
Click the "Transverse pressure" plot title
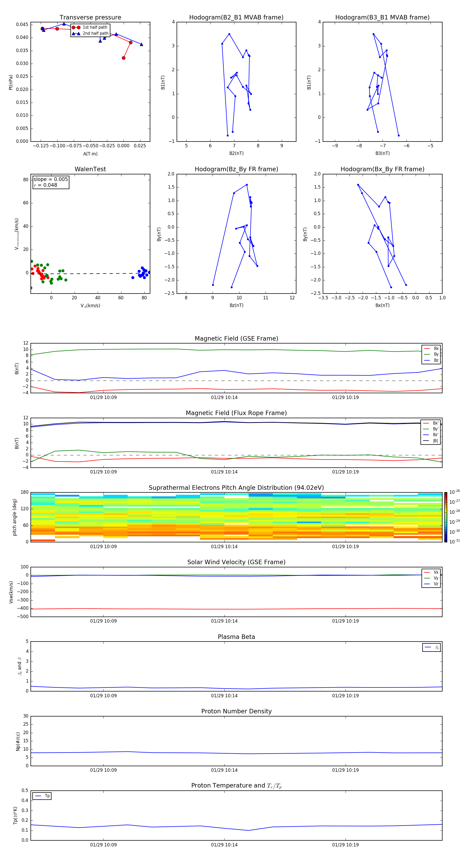click(x=90, y=18)
